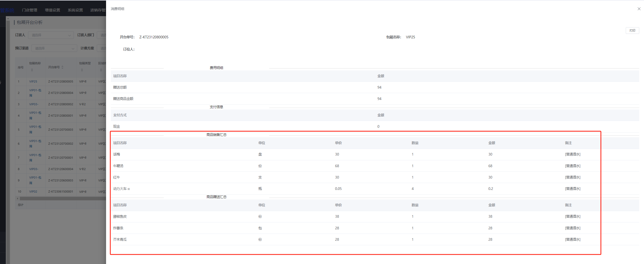Sort by 包厢类型 column arrows
The height and width of the screenshot is (264, 644).
pyautogui.click(x=82, y=70)
